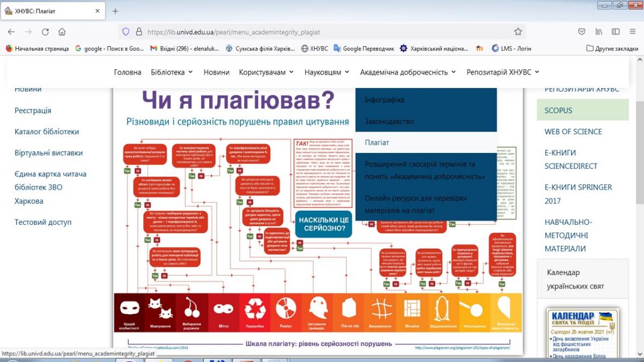Image resolution: width=644 pixels, height=362 pixels.
Task: Open НАВЧАЛЬНО-МЕТОДИЧНІ МАТЕРІАЛИ link
Action: click(x=568, y=235)
